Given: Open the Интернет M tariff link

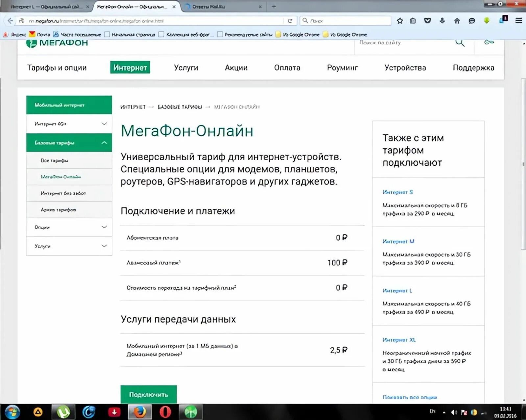Looking at the screenshot, I should (x=398, y=241).
